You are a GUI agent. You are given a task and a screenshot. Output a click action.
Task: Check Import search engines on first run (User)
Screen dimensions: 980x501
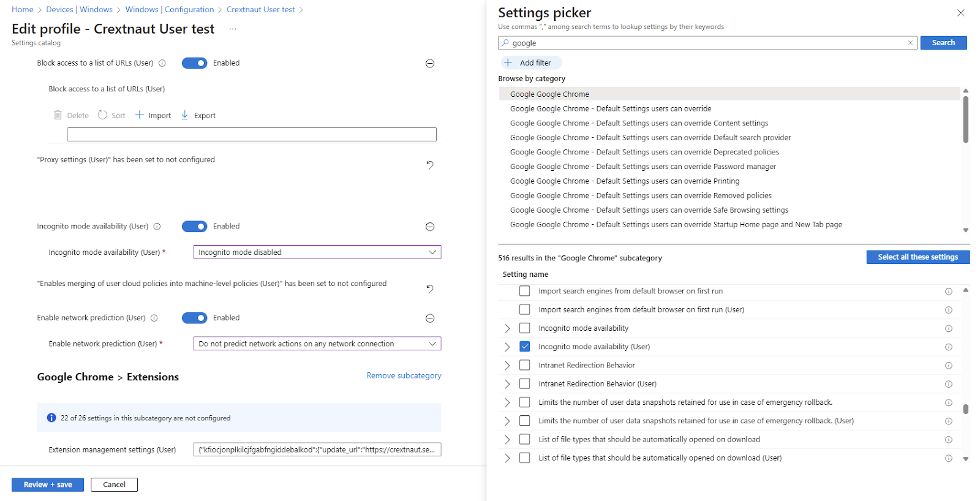click(x=525, y=309)
